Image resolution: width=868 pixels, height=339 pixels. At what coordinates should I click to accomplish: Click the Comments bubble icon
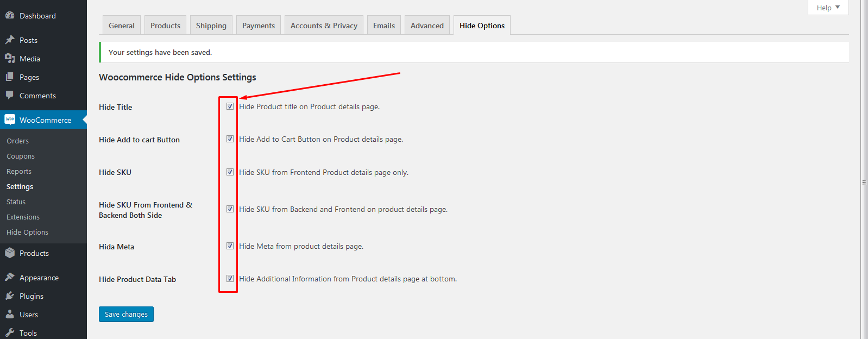[x=10, y=95]
